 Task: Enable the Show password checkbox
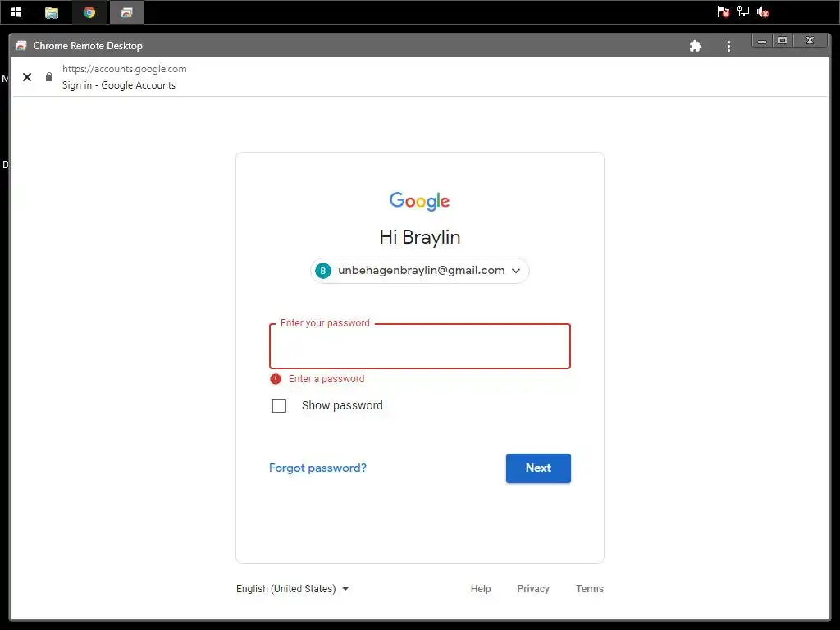point(279,406)
